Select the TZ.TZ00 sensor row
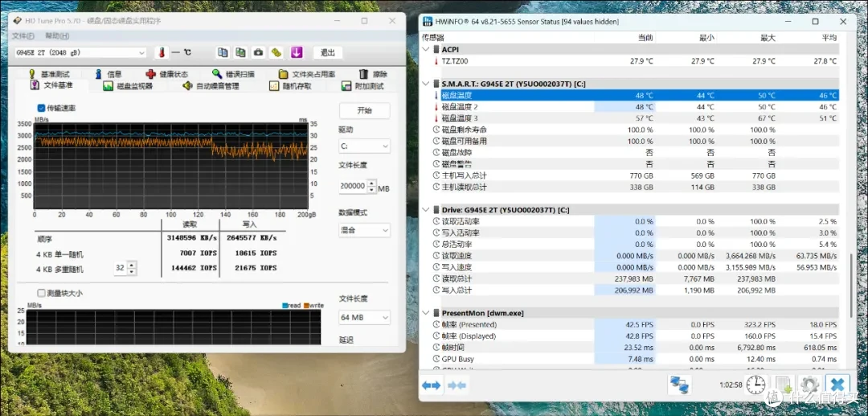Viewport: 868px width, 416px height. coord(636,61)
